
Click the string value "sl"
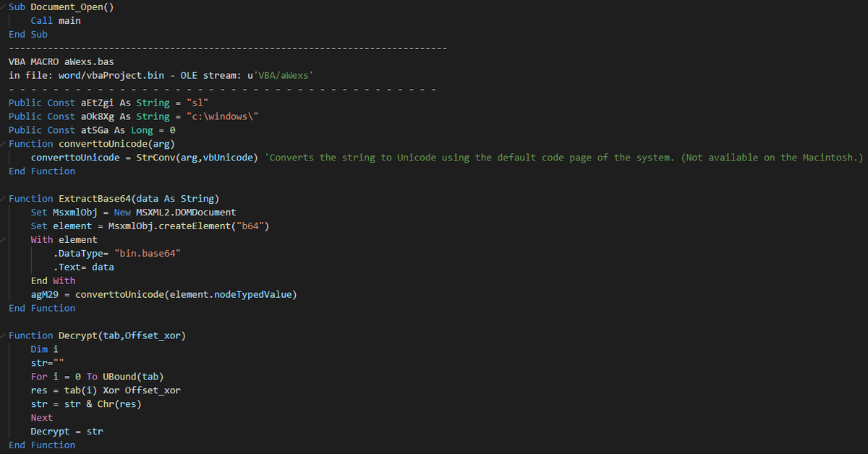point(197,103)
